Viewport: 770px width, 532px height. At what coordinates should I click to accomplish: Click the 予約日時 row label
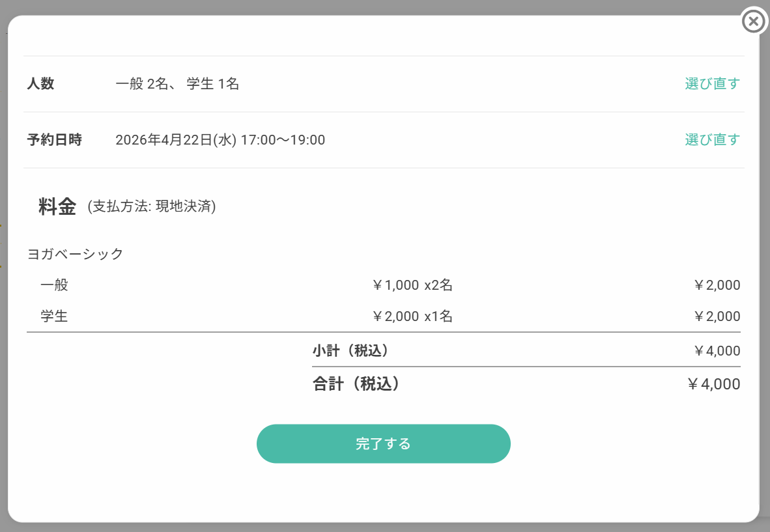coord(54,140)
